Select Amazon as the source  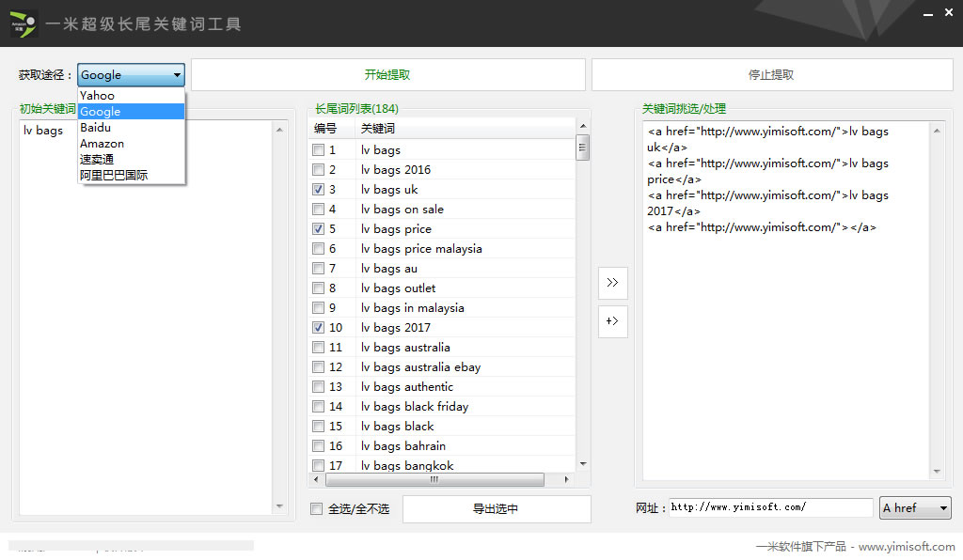(131, 143)
